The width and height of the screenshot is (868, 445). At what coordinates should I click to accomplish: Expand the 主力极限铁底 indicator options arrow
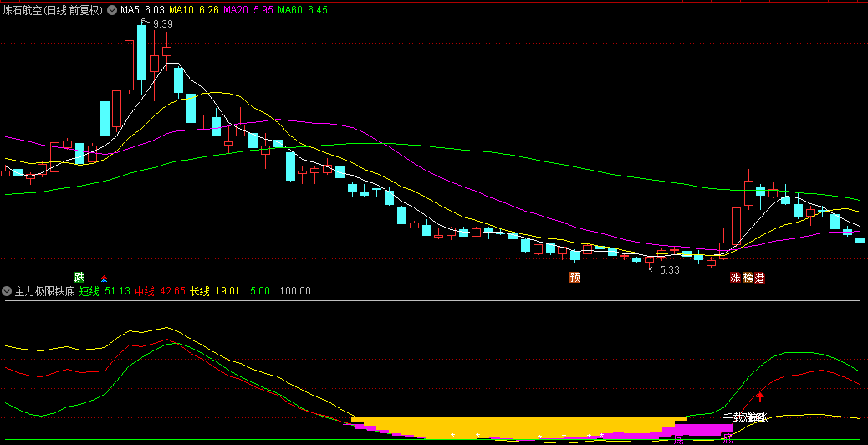(x=8, y=291)
